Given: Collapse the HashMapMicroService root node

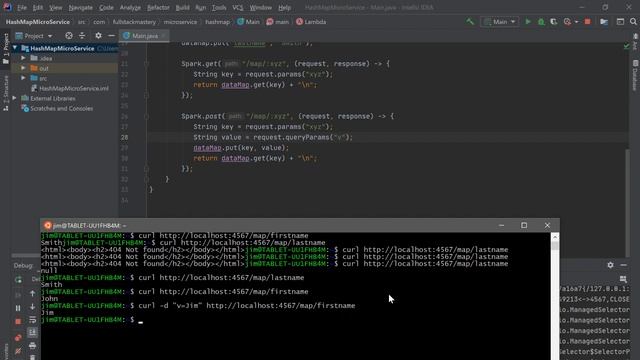Looking at the screenshot, I should [15, 48].
